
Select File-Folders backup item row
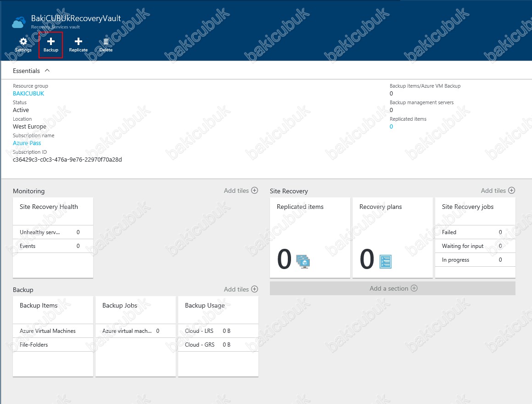pos(53,345)
